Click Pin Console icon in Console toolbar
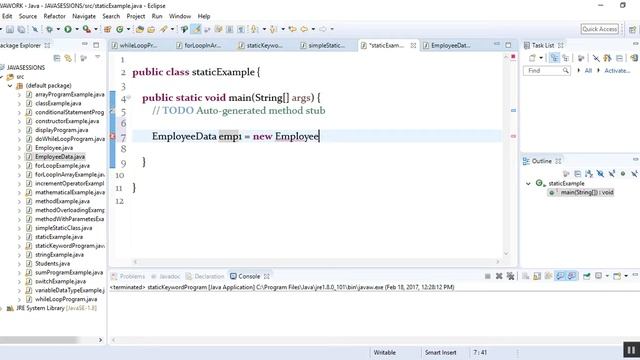Screen dimensions: 640x360 point(587,276)
